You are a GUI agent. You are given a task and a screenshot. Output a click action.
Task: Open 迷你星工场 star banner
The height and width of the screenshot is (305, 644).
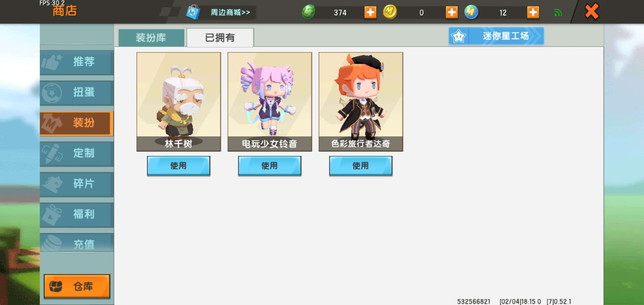click(496, 36)
